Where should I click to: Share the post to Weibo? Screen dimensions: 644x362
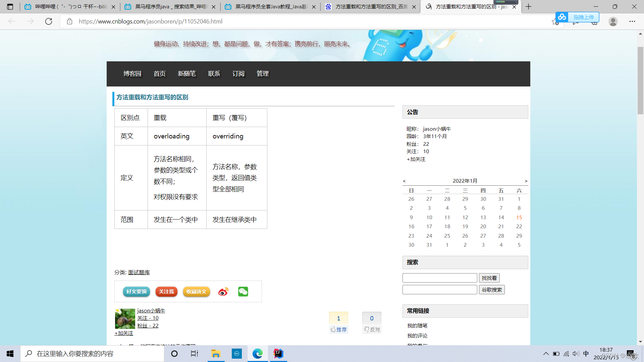(223, 292)
